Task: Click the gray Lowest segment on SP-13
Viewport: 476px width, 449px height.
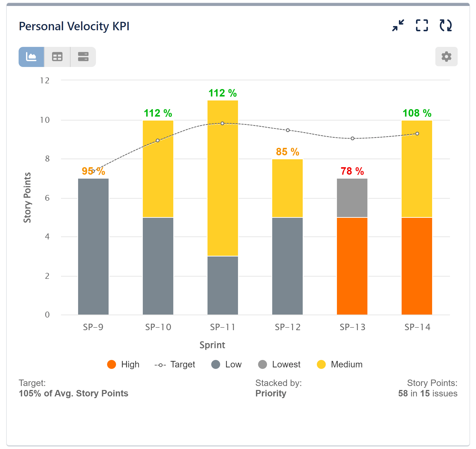Action: pos(352,197)
